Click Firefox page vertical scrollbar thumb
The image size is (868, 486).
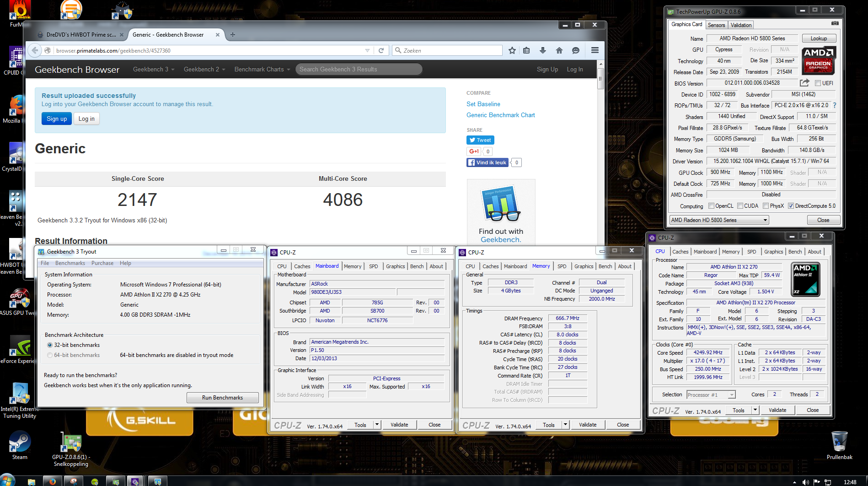[601, 78]
